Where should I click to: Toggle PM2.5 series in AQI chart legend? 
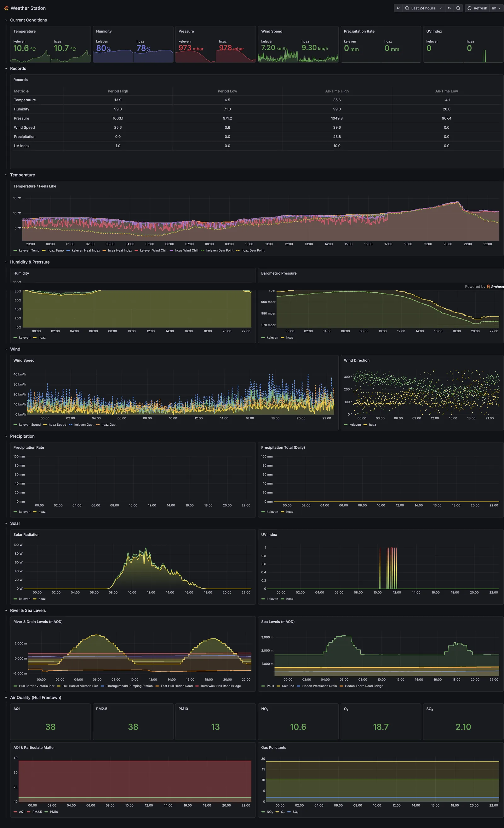[x=37, y=812]
